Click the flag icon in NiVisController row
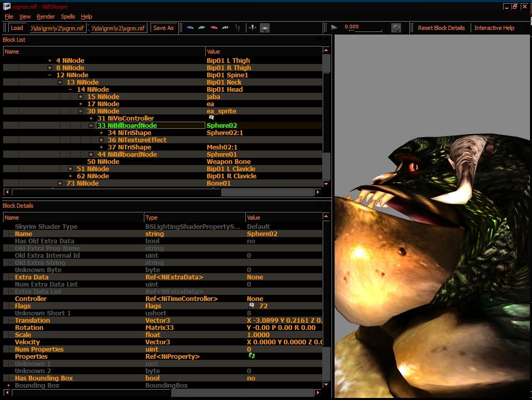 coord(211,118)
